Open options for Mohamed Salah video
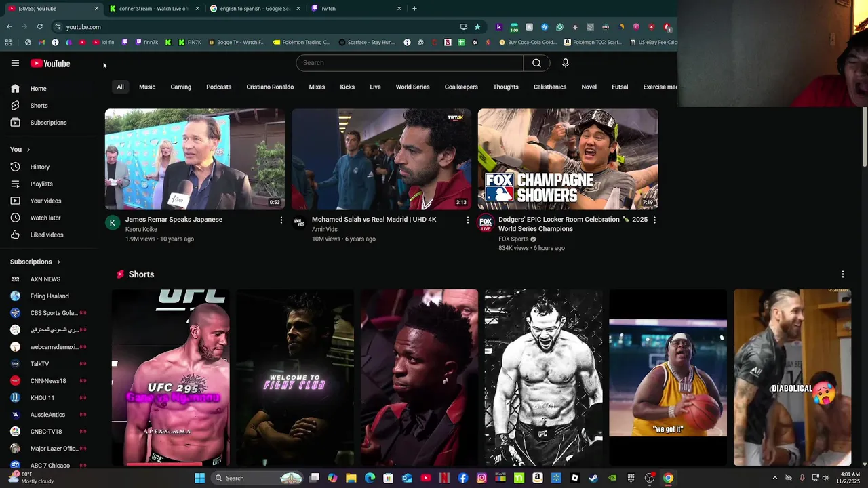The height and width of the screenshot is (488, 868). click(468, 220)
